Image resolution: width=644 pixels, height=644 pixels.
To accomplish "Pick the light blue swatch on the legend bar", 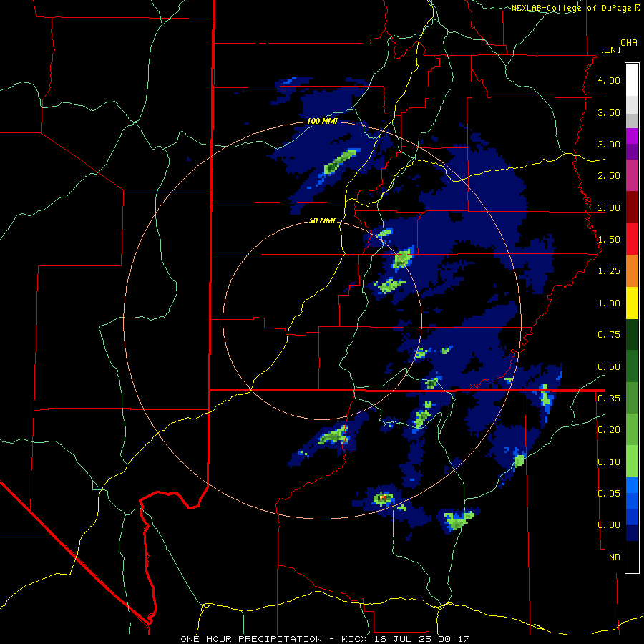I will point(632,485).
